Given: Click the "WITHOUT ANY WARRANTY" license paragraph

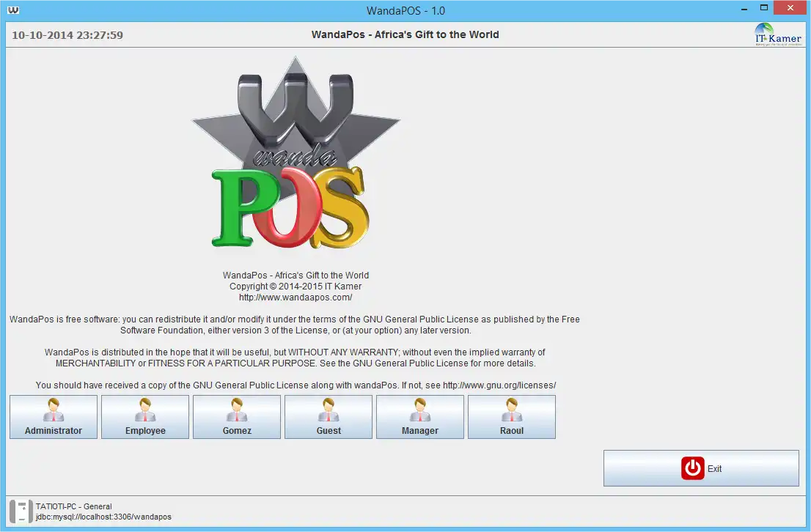Looking at the screenshot, I should tap(296, 358).
